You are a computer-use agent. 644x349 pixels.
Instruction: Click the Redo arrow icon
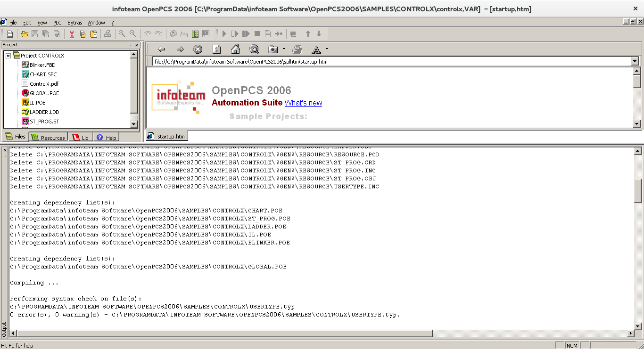pos(158,34)
